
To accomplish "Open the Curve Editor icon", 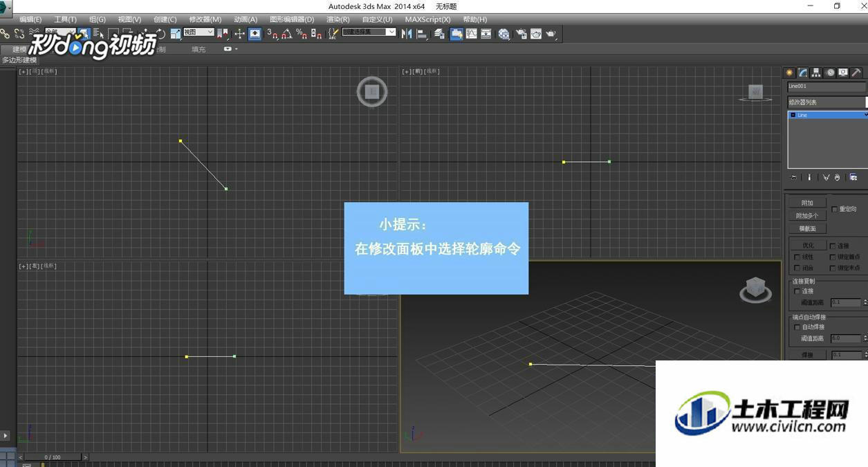I will (x=472, y=33).
